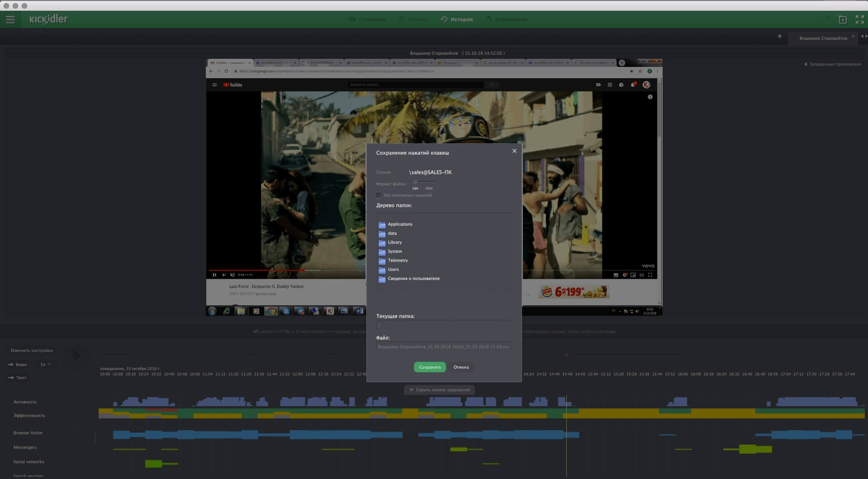This screenshot has width=868, height=479.
Task: Click the 10:00 time label on the timeline
Action: [104, 374]
